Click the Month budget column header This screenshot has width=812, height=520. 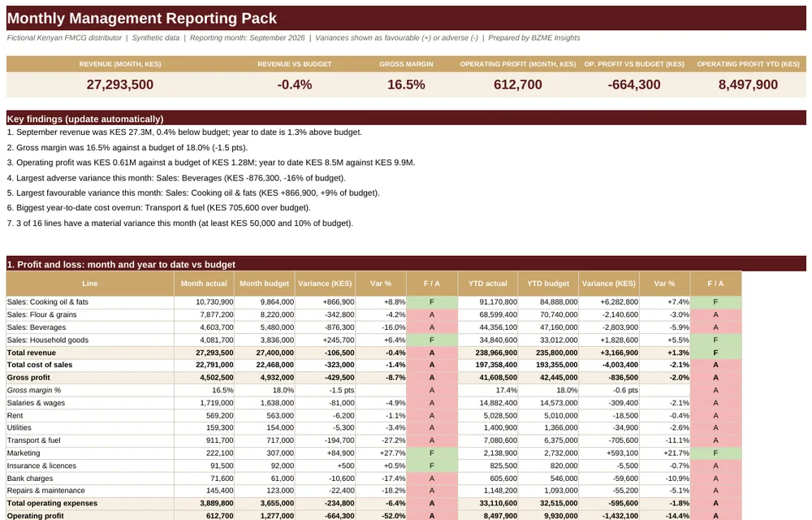point(264,284)
